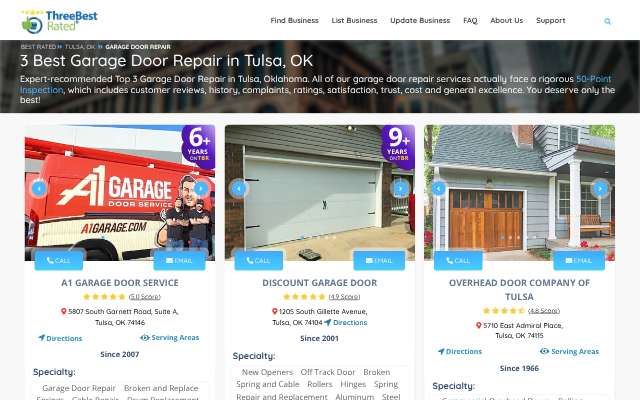This screenshot has height=400, width=640.
Task: Email Overhead Door Company of Tulsa
Action: (579, 260)
